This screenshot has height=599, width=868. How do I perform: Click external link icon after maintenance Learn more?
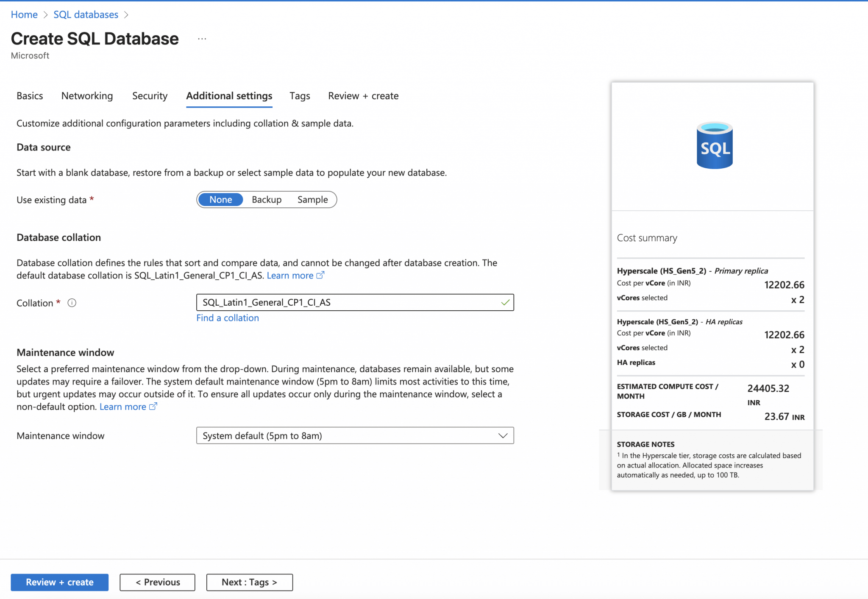[153, 407]
